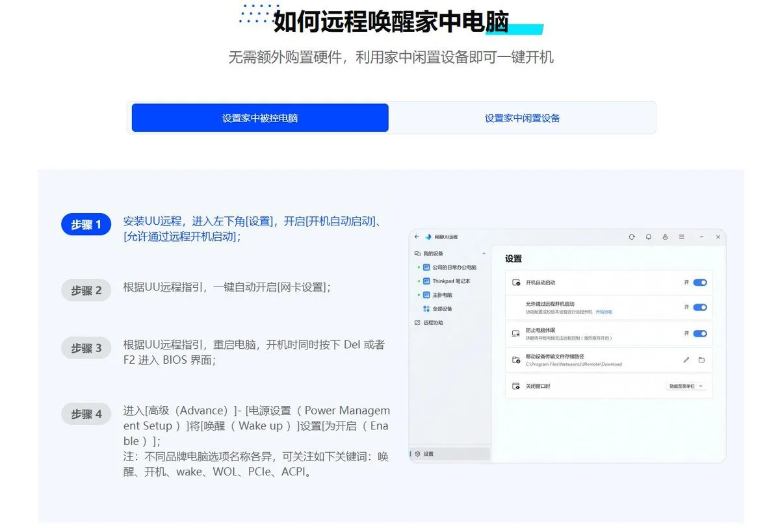The width and height of the screenshot is (780, 532).
Task: Toggle the 开机自动启动 switch
Action: (x=699, y=283)
